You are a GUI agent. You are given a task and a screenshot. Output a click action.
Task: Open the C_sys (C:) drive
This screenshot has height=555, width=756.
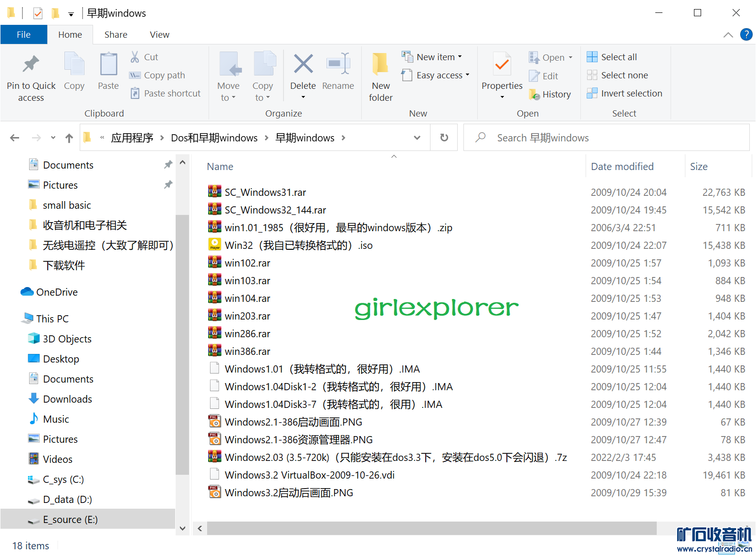point(63,479)
